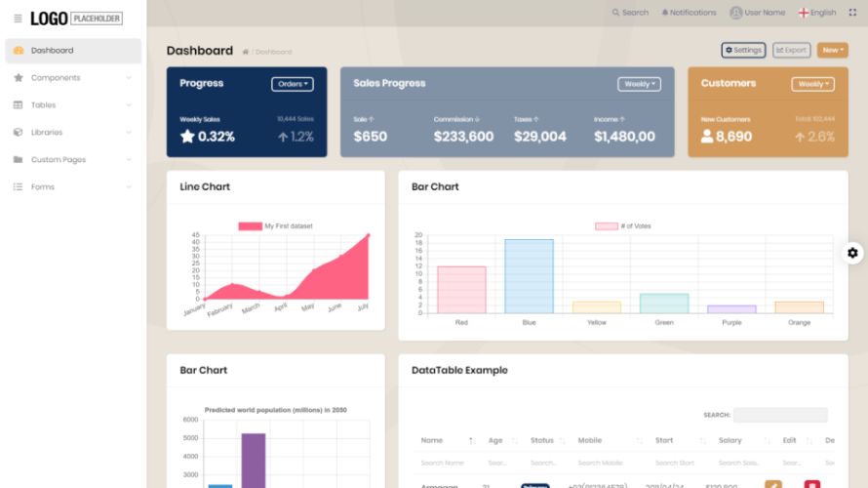Screen dimensions: 868x488
Task: Click the DataTable Search input field
Action: coord(780,415)
